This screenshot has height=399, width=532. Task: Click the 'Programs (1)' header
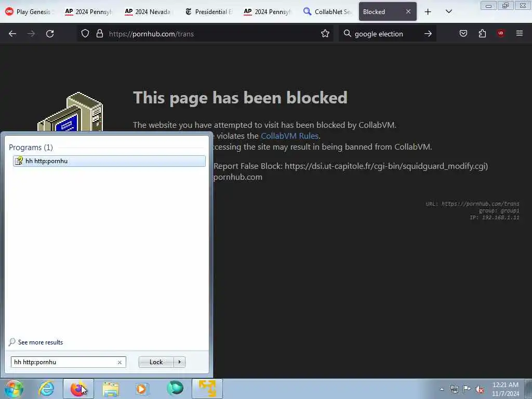coord(31,147)
